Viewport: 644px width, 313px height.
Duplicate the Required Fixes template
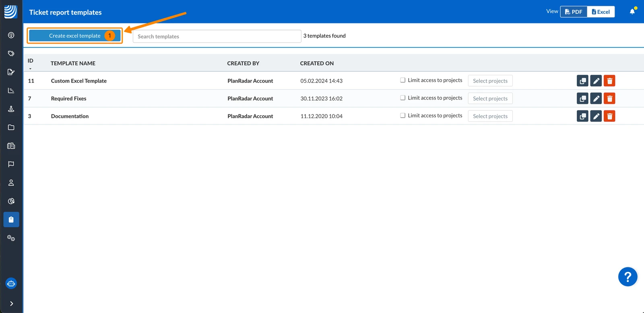[x=582, y=99]
